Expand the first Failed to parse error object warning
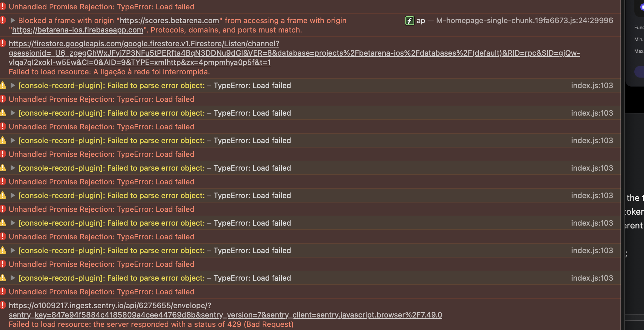 (x=12, y=85)
